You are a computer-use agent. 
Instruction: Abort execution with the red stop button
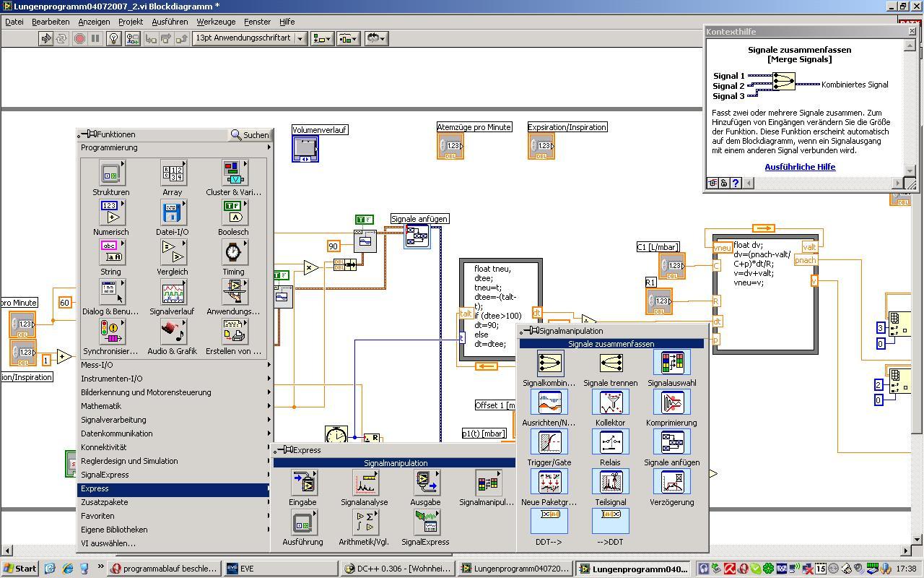pyautogui.click(x=80, y=38)
